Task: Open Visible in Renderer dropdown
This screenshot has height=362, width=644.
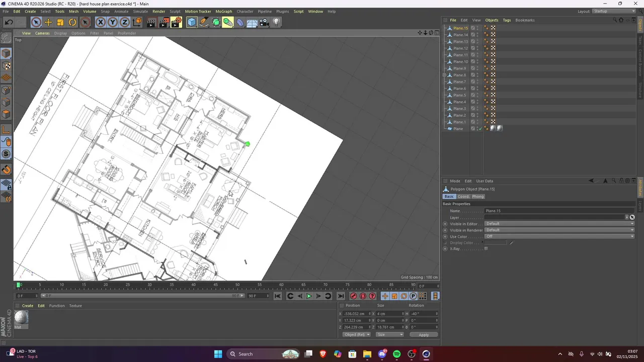Action: pos(560,230)
